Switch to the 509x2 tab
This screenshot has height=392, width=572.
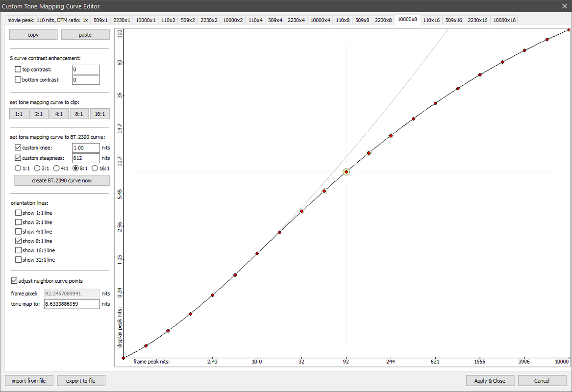point(188,20)
